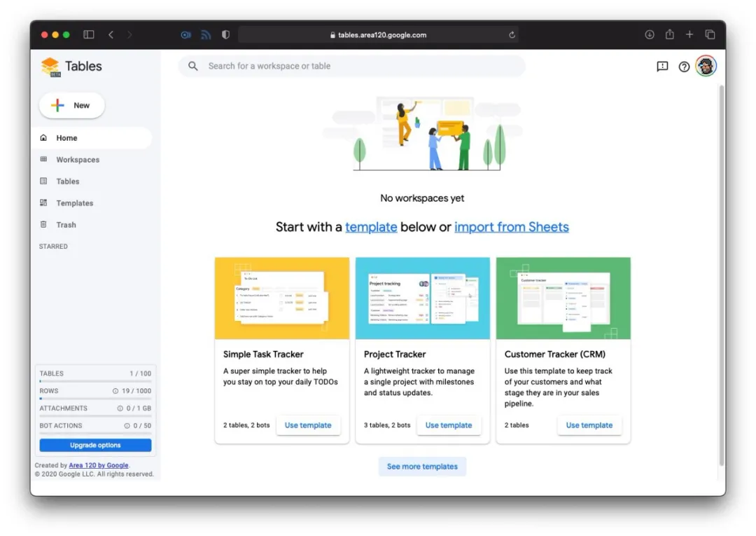This screenshot has width=756, height=536.
Task: Follow the template link in the heading
Action: (x=371, y=227)
